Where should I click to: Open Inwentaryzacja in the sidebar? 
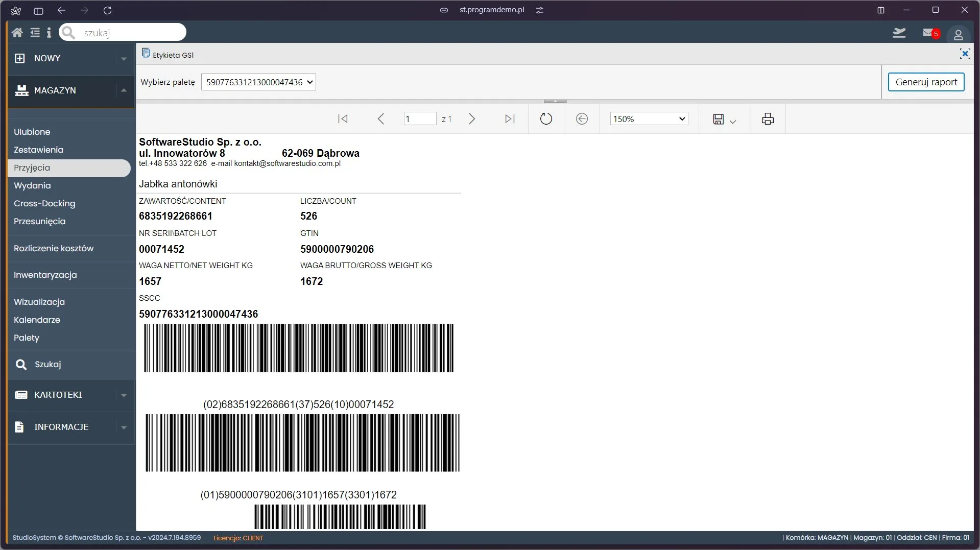pyautogui.click(x=45, y=275)
